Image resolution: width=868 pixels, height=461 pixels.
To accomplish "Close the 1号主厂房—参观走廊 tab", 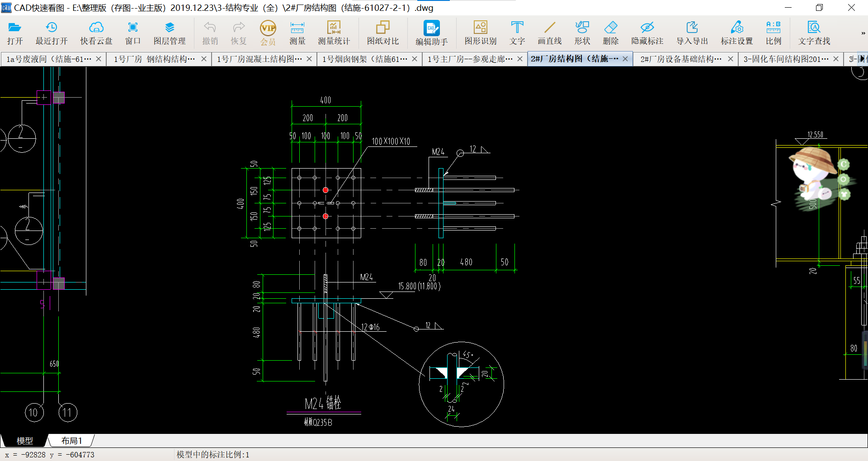I will click(520, 59).
